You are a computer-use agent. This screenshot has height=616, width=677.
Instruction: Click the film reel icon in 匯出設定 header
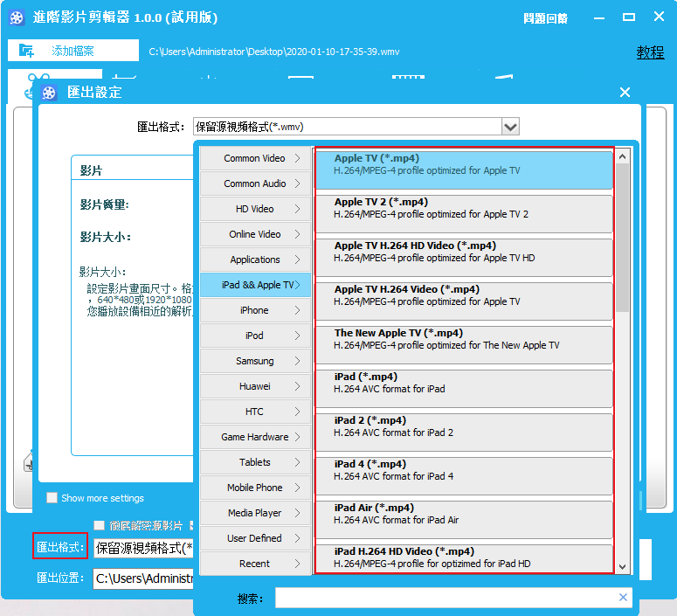(x=49, y=93)
